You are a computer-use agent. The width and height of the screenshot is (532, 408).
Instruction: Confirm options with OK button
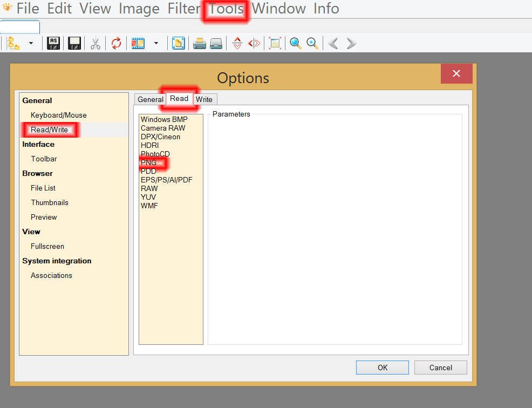pyautogui.click(x=383, y=368)
